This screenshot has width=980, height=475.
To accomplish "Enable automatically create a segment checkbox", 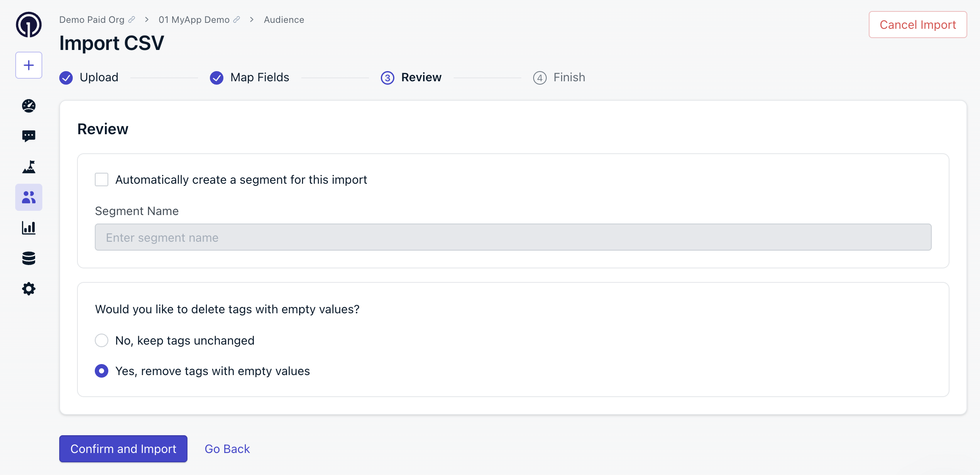I will point(102,180).
